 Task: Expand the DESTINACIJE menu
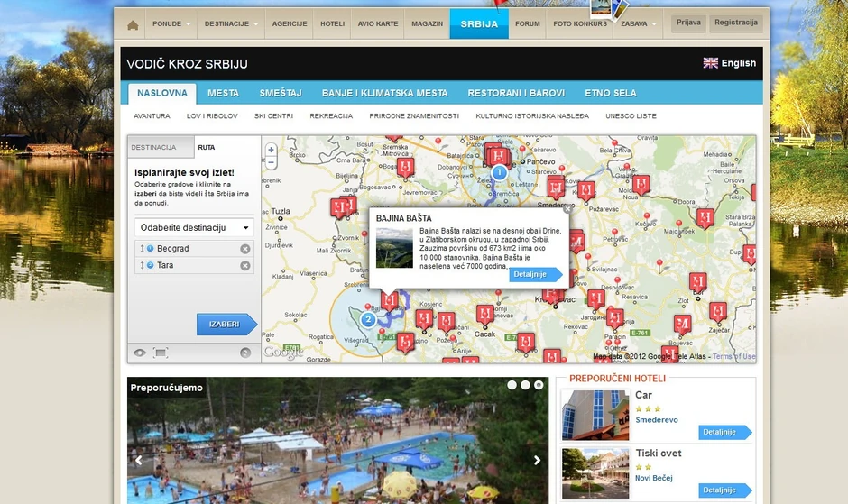click(231, 23)
